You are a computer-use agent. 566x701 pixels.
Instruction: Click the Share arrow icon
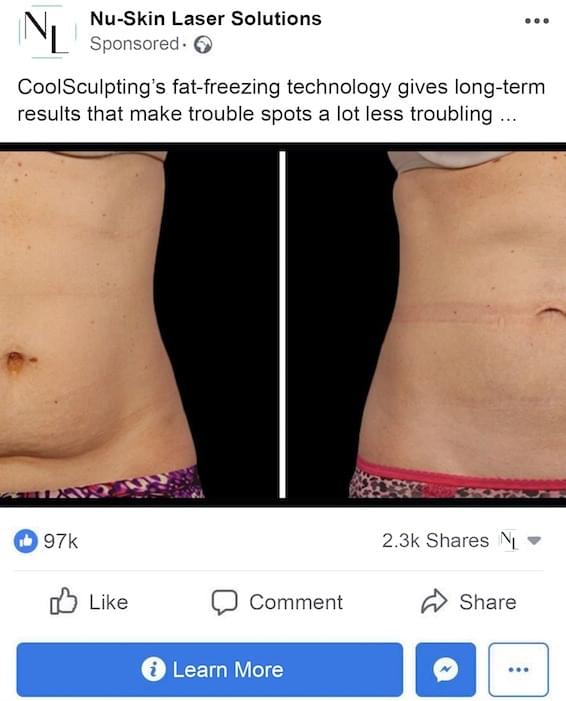(434, 601)
